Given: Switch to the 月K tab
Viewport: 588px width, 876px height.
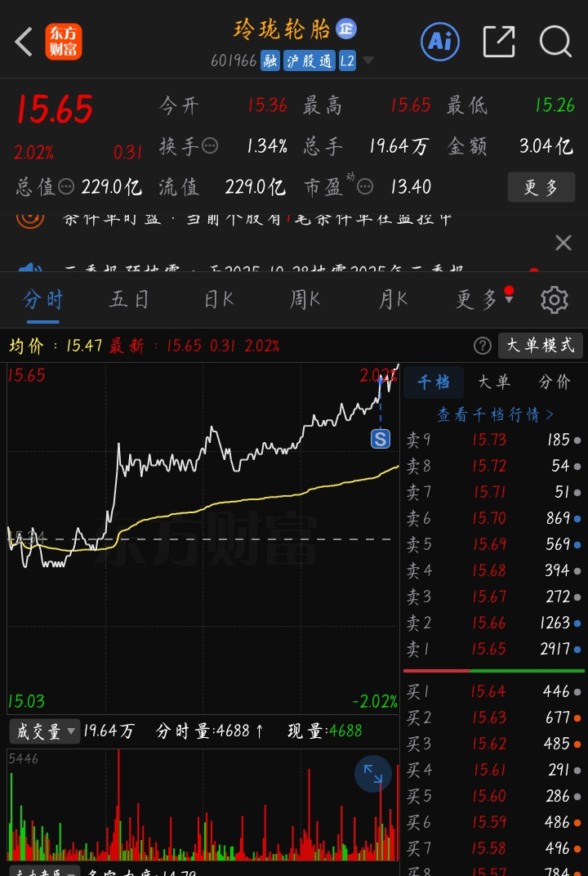Looking at the screenshot, I should (x=393, y=300).
